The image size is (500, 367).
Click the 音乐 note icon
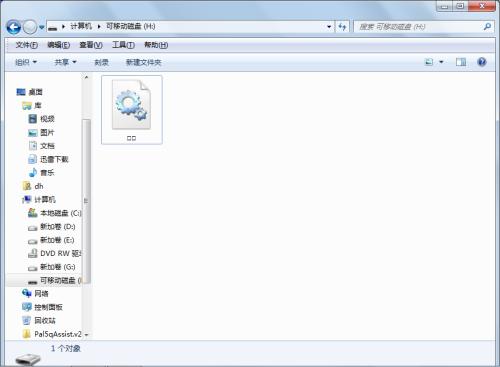click(x=33, y=173)
